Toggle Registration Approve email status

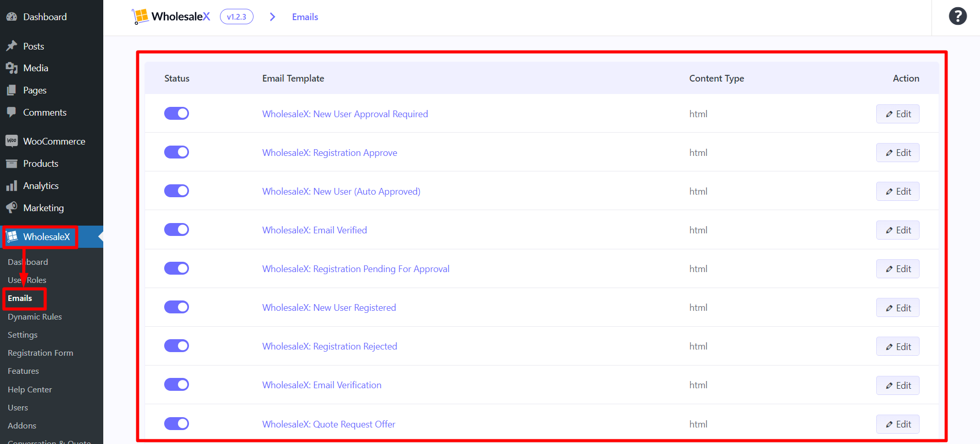click(x=177, y=152)
